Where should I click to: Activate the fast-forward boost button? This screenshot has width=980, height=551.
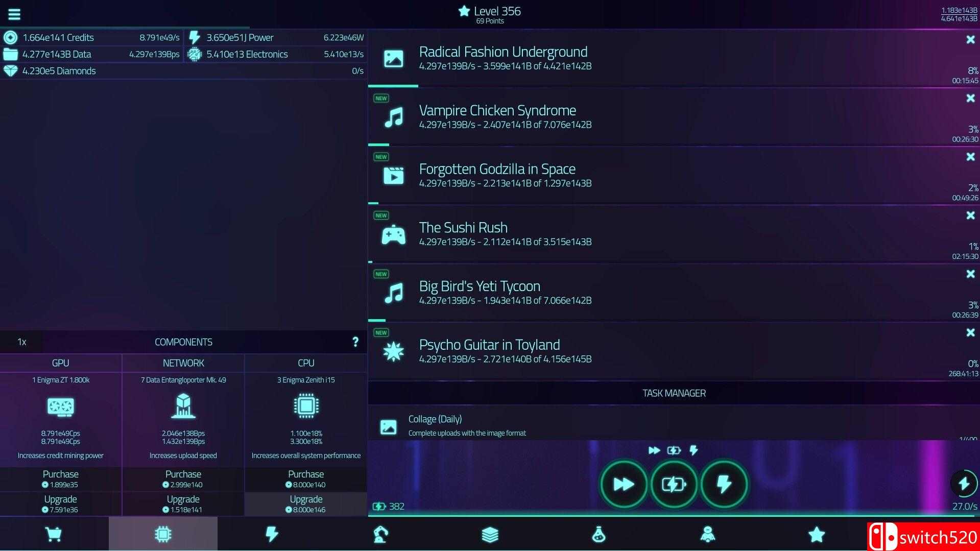pyautogui.click(x=624, y=484)
